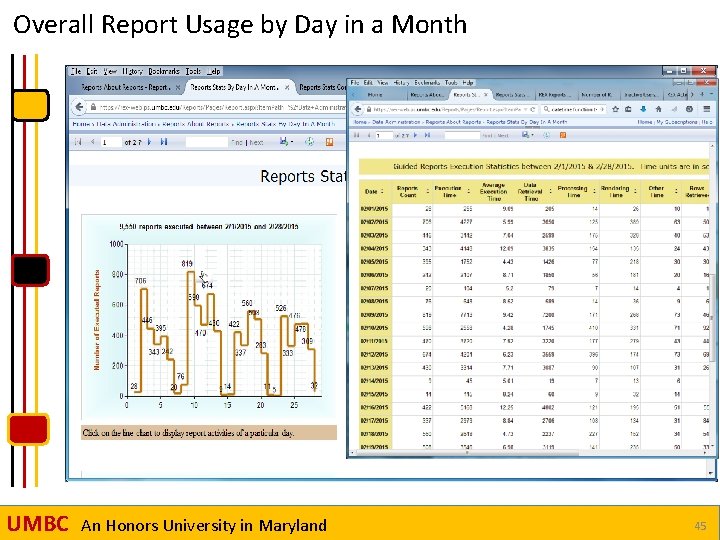
Task: Click the 819 peak on the line chart
Action: (x=191, y=272)
